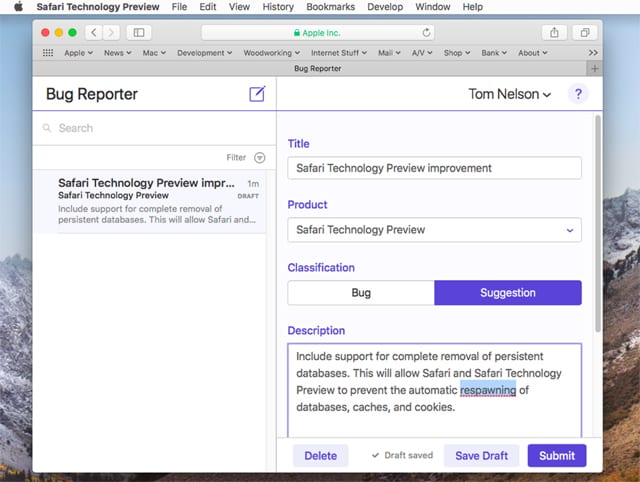Click the Safari Share icon
The width and height of the screenshot is (640, 482).
pyautogui.click(x=554, y=33)
